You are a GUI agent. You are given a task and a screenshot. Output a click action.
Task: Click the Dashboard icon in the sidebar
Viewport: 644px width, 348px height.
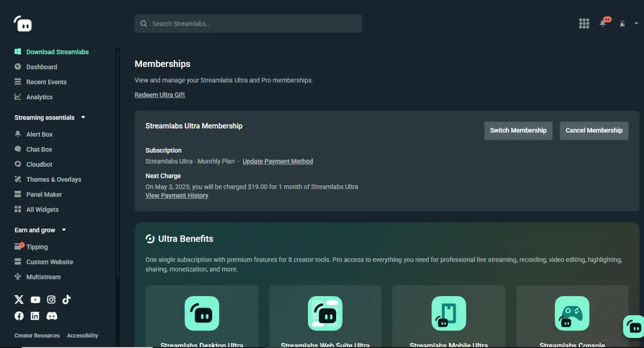click(x=18, y=66)
